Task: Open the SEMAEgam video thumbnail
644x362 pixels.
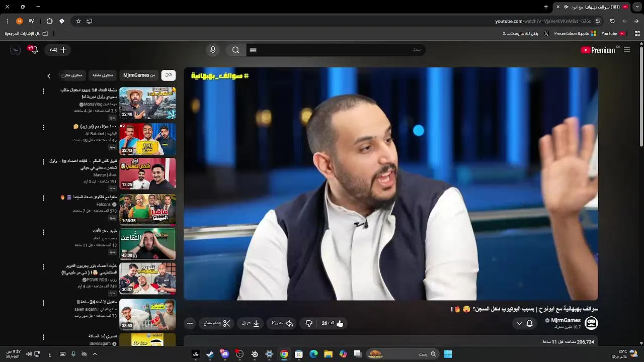Action: pos(147,340)
